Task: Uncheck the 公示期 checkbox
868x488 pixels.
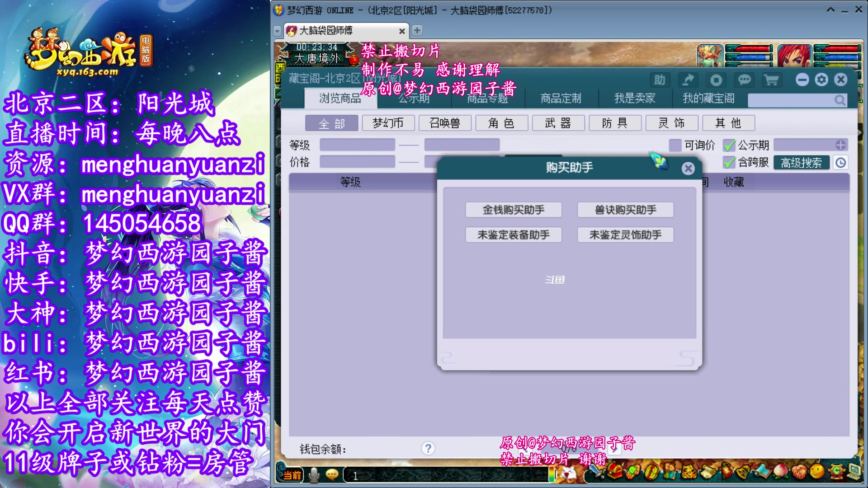Action: [x=729, y=145]
